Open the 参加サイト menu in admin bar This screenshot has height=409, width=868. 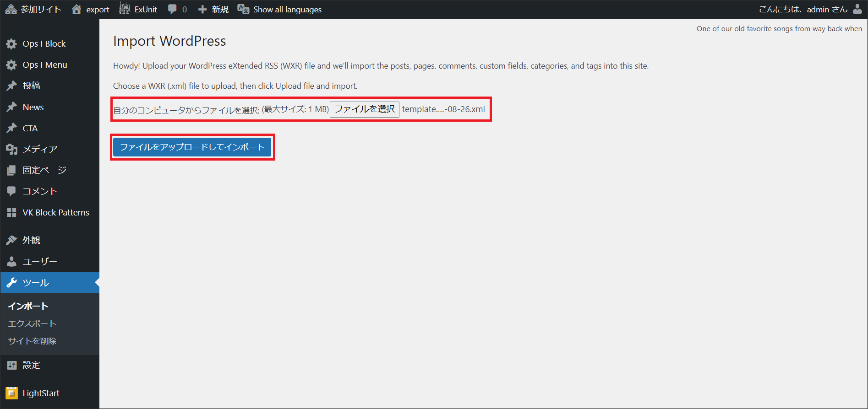[x=33, y=9]
